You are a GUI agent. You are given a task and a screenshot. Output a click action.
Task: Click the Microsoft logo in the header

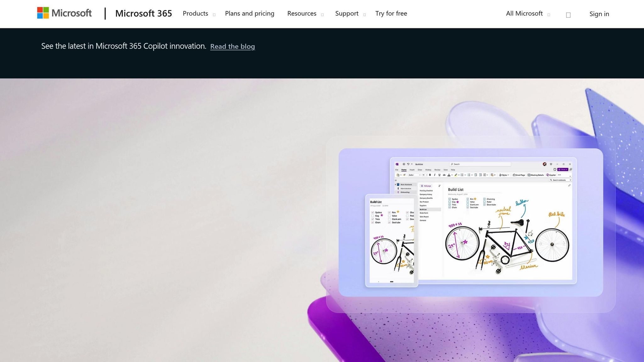[64, 13]
